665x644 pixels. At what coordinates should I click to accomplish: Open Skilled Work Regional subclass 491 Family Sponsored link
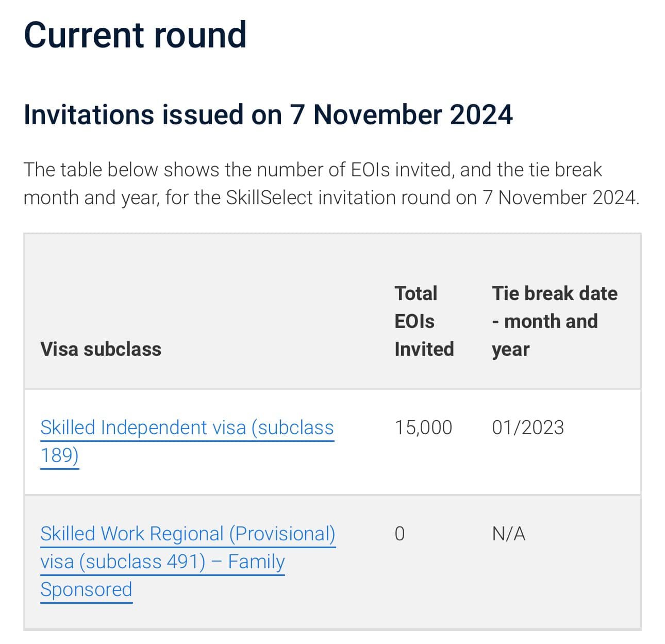(188, 562)
